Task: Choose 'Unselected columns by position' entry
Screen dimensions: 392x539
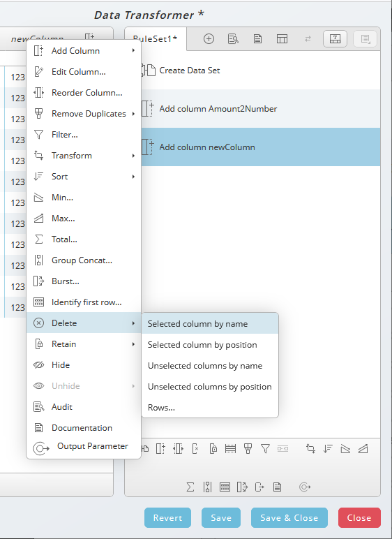Action: pos(210,387)
